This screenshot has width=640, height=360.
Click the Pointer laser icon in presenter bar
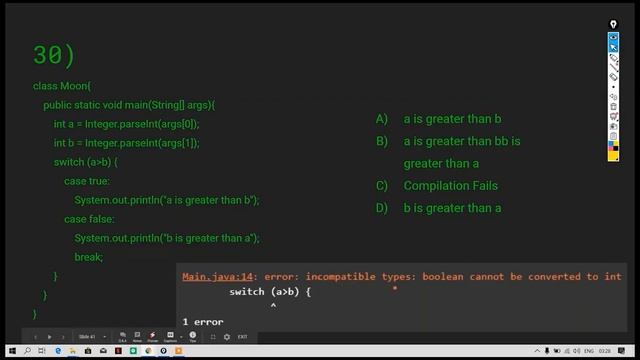point(152,337)
